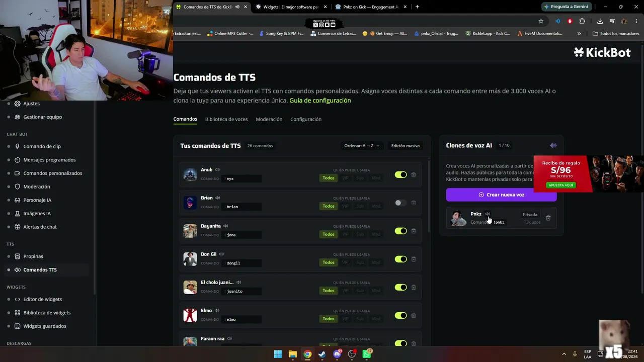Delete the Anub TTS command

[414, 174]
